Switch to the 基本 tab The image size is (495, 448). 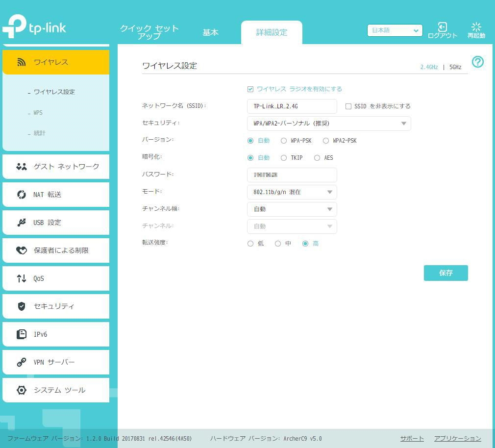coord(211,32)
